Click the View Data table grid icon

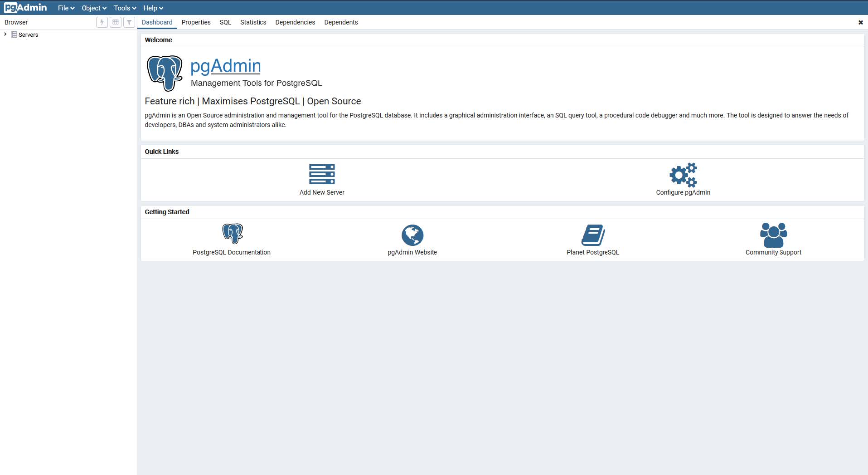coord(116,22)
